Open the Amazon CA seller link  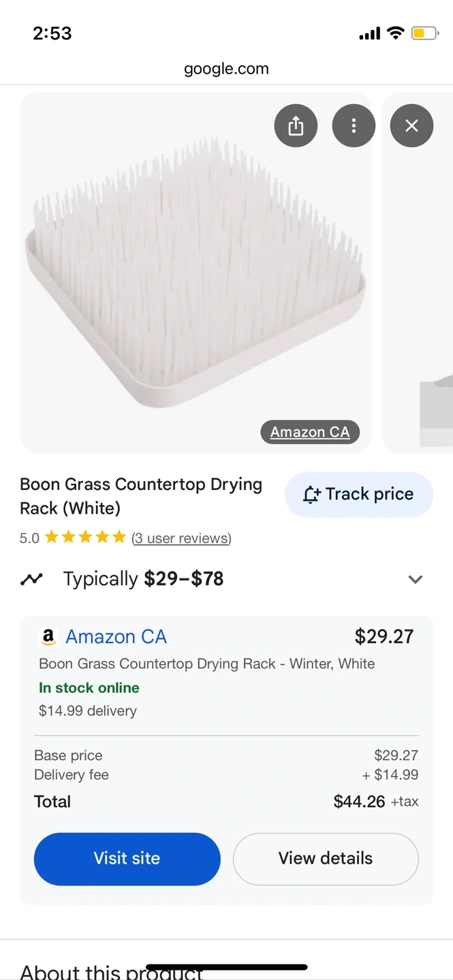coord(116,637)
